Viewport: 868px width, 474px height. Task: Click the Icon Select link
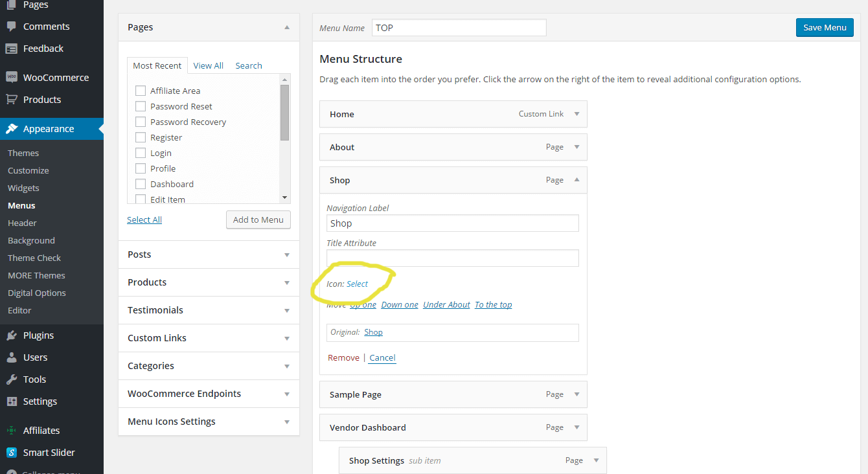(x=358, y=284)
